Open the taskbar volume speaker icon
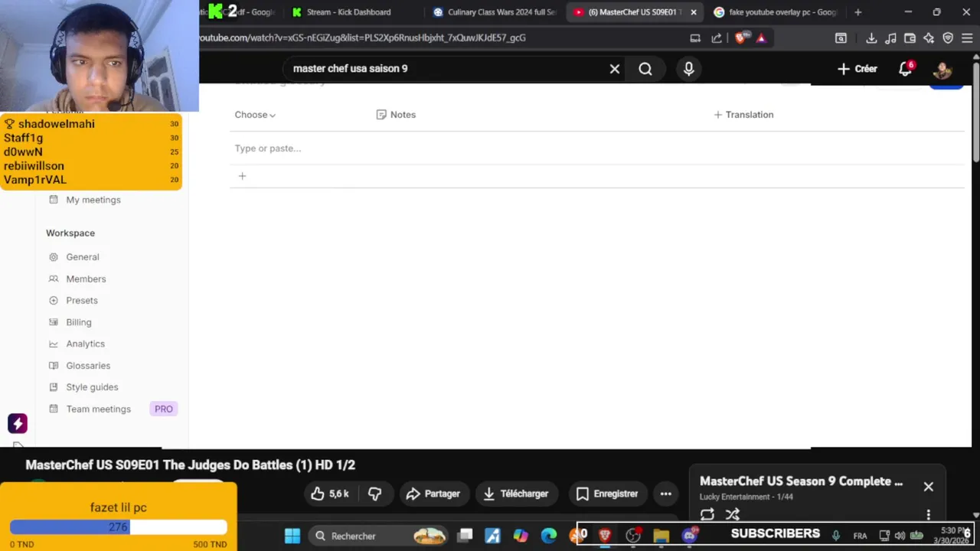This screenshot has width=980, height=551. pos(900,536)
